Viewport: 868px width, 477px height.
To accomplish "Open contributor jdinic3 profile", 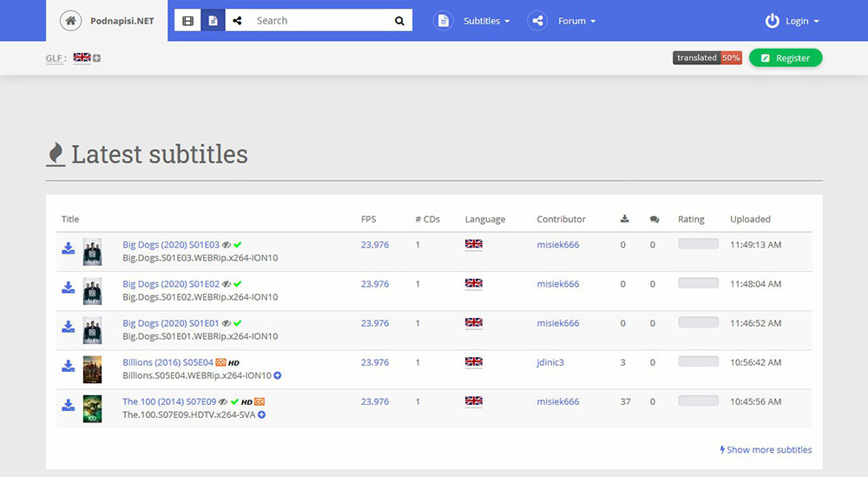I will 550,362.
